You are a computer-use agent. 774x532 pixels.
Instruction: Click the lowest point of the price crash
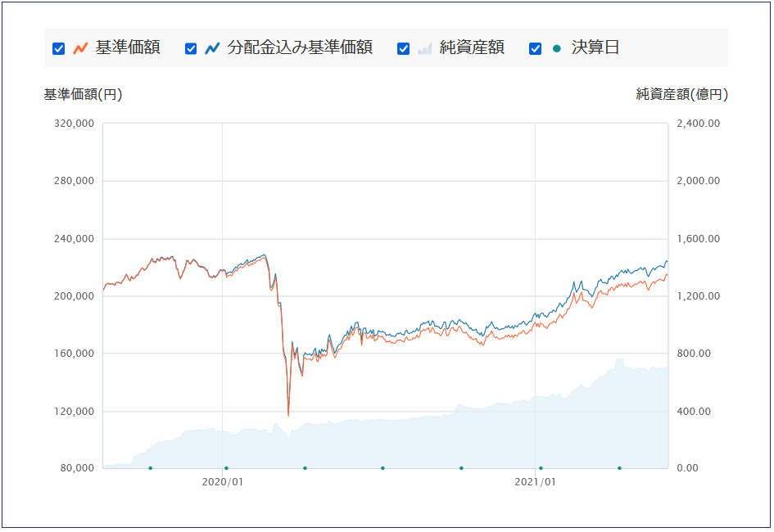click(x=288, y=415)
